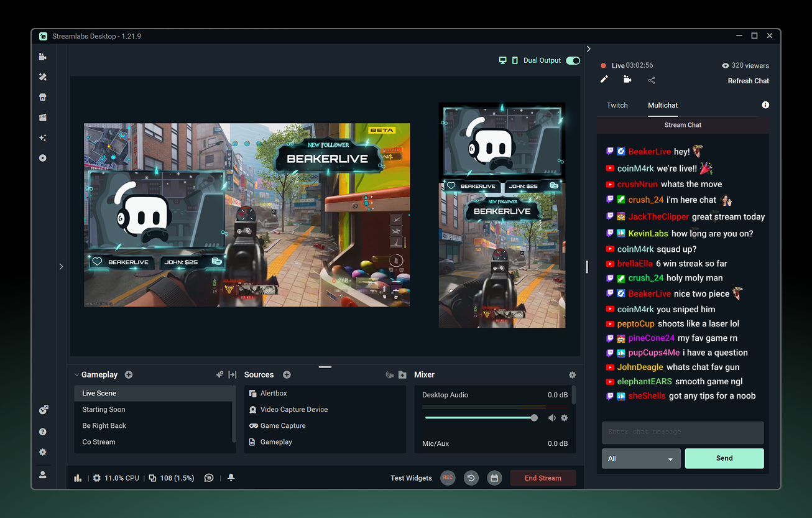The width and height of the screenshot is (812, 518).
Task: Switch to the Twitch chat tab
Action: [x=617, y=105]
